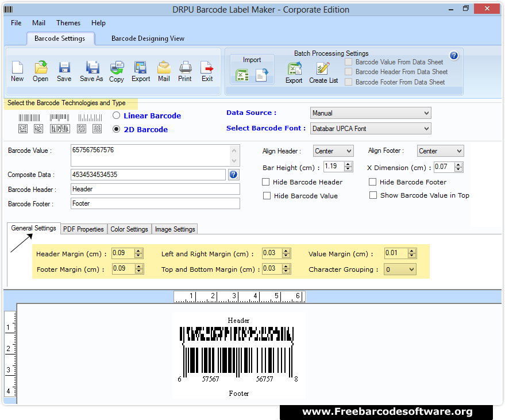Viewport: 505px width, 420px height.
Task: Increase Bar Height value
Action: tap(348, 164)
